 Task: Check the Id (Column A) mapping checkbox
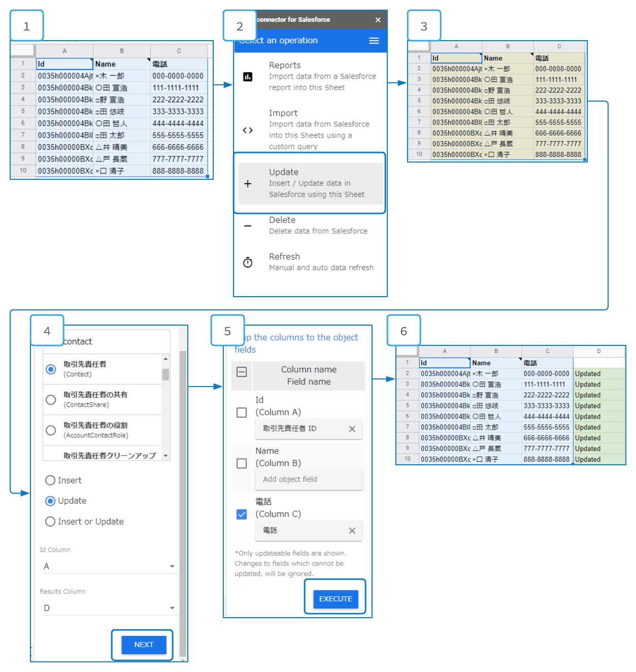click(x=242, y=412)
